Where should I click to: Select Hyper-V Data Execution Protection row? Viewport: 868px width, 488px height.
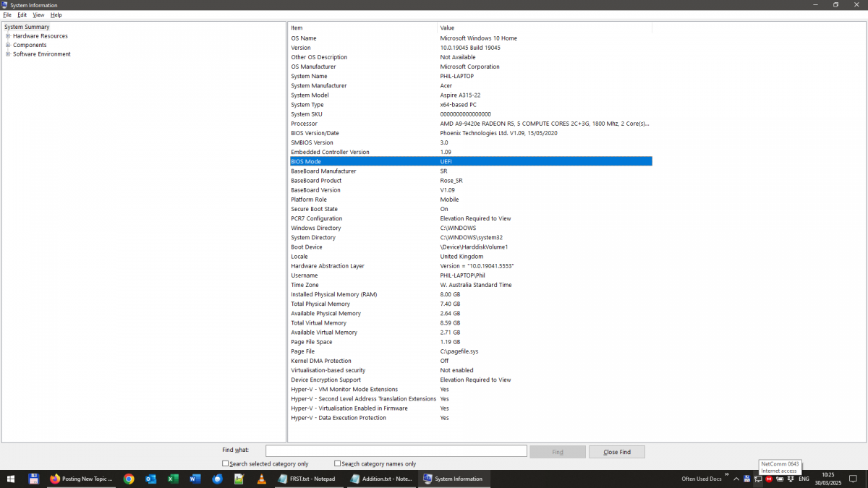tap(470, 418)
